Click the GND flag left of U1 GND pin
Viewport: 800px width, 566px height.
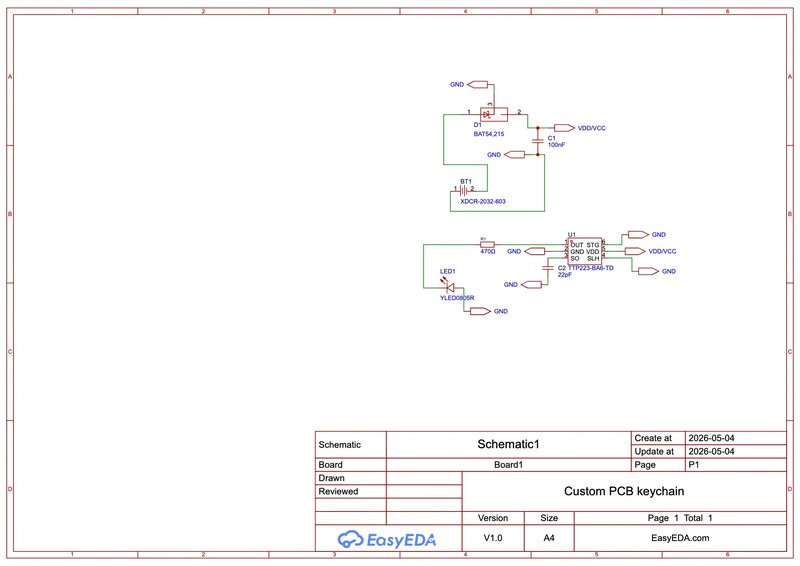click(x=535, y=251)
